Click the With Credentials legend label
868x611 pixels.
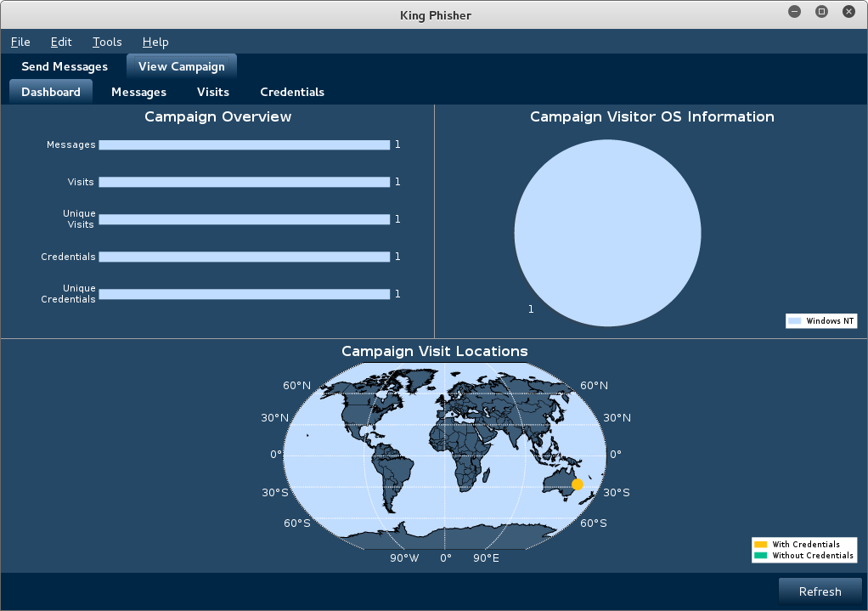[x=806, y=545]
